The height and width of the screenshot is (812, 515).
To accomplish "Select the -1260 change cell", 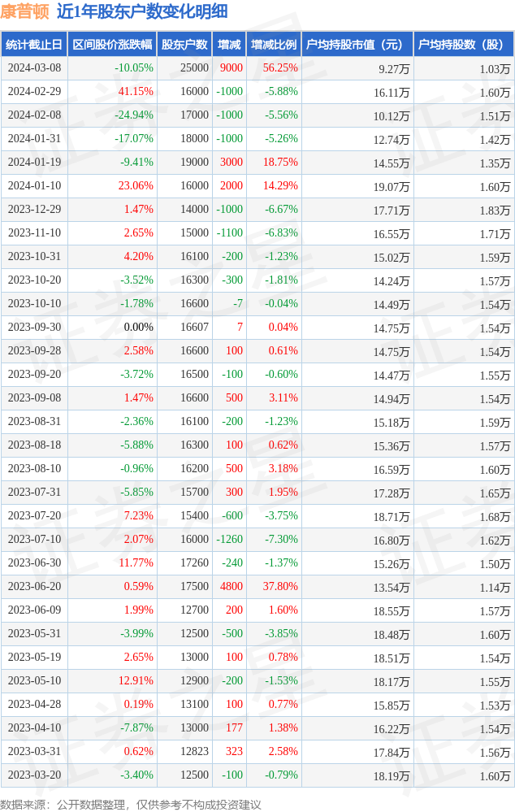I will click(x=228, y=540).
